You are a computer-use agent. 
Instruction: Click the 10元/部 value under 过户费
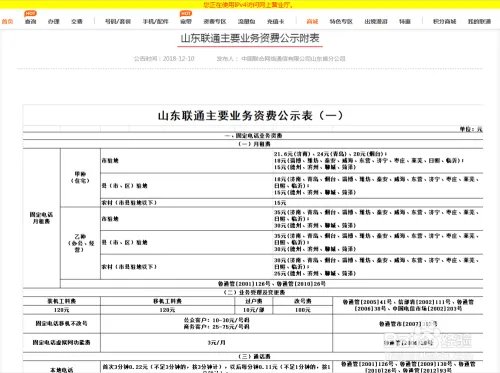point(254,310)
